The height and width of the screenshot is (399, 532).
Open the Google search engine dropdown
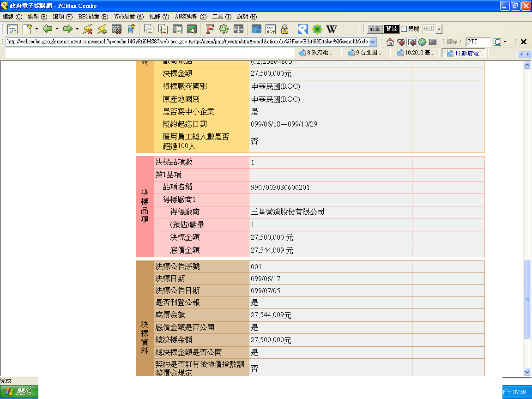(x=505, y=42)
